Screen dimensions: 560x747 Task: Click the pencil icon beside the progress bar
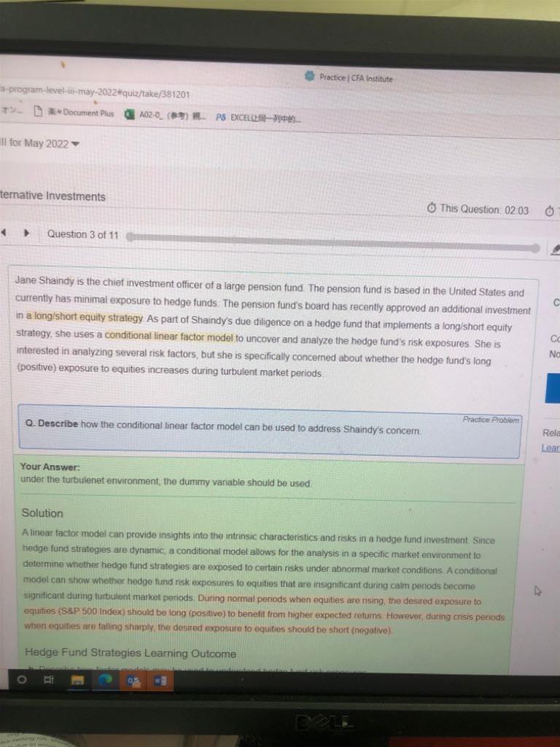click(x=555, y=249)
